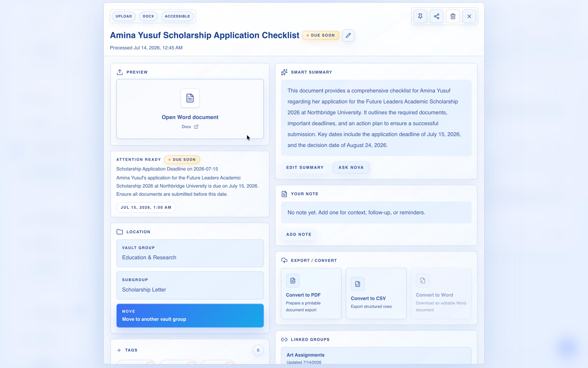Click the ATTENTION READY label
588x368 pixels.
pyautogui.click(x=138, y=160)
